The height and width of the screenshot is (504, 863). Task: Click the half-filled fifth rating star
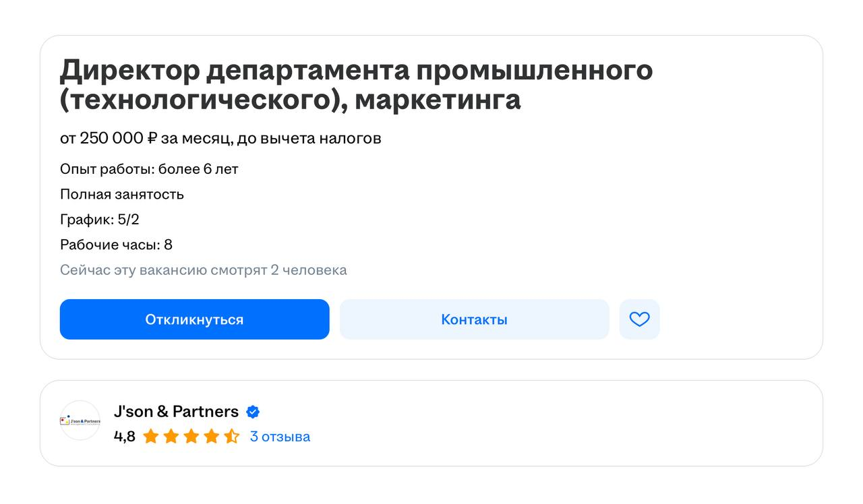click(x=231, y=437)
